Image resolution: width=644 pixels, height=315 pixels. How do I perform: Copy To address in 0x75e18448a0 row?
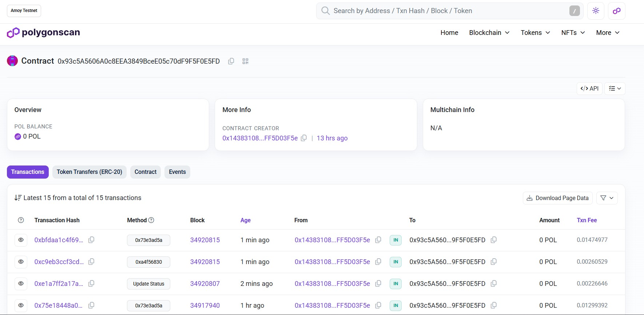click(494, 305)
